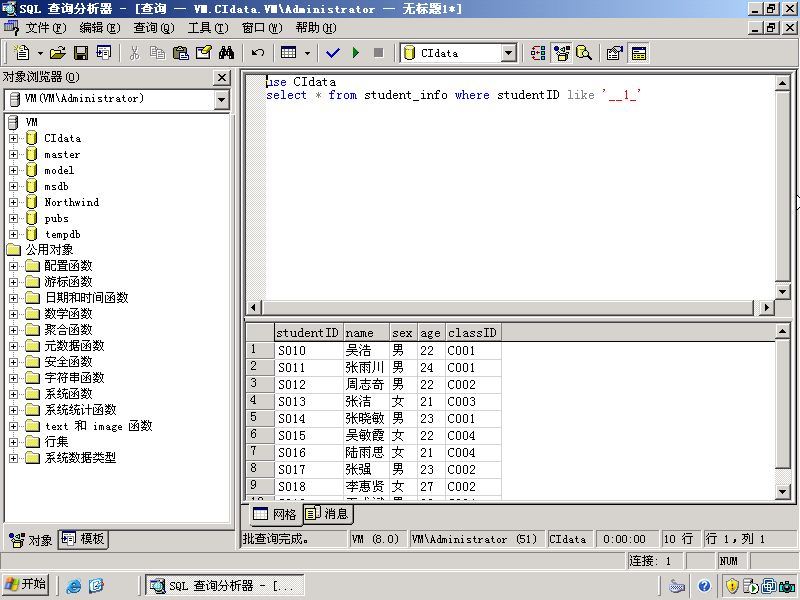Open the Execute Mode dropdown arrow
The height and width of the screenshot is (600, 800).
[x=307, y=53]
